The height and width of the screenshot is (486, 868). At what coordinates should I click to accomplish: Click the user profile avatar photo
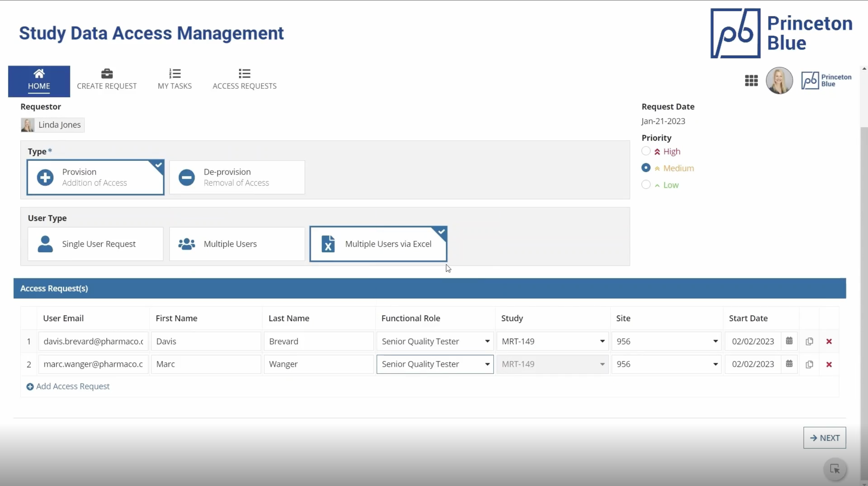tap(779, 81)
